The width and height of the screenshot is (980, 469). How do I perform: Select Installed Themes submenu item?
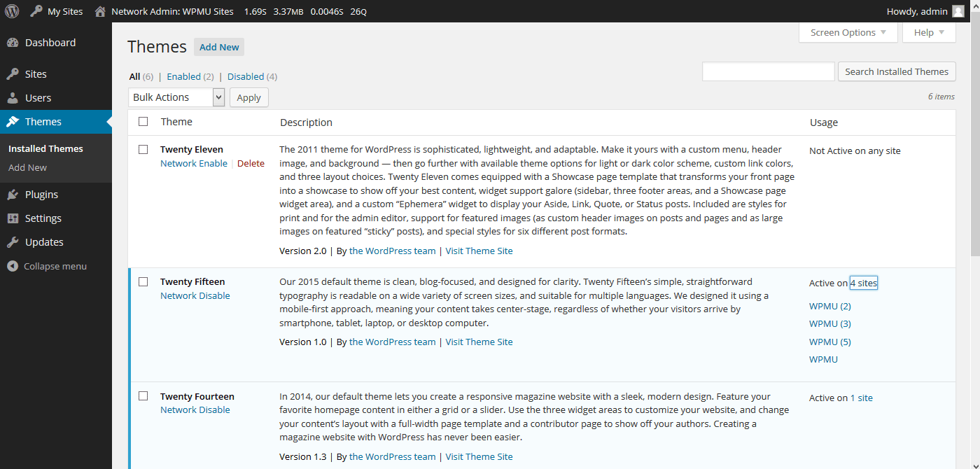pyautogui.click(x=45, y=148)
